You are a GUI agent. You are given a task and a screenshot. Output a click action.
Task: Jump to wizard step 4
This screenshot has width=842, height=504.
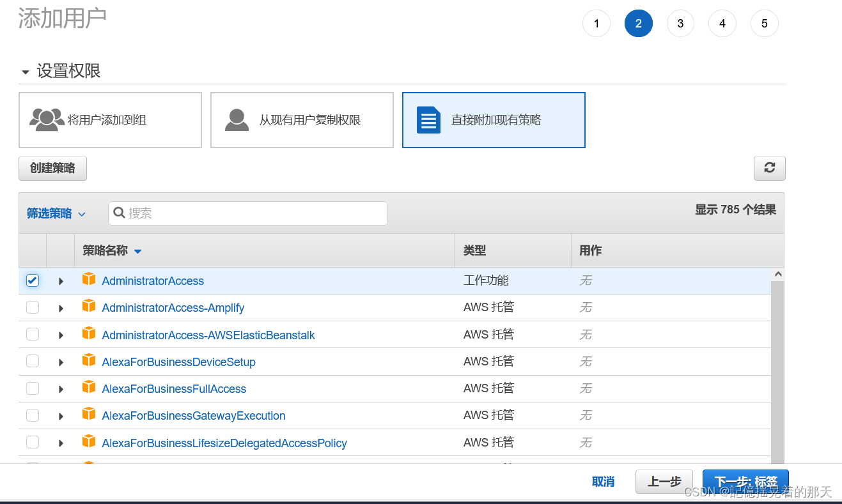(722, 24)
